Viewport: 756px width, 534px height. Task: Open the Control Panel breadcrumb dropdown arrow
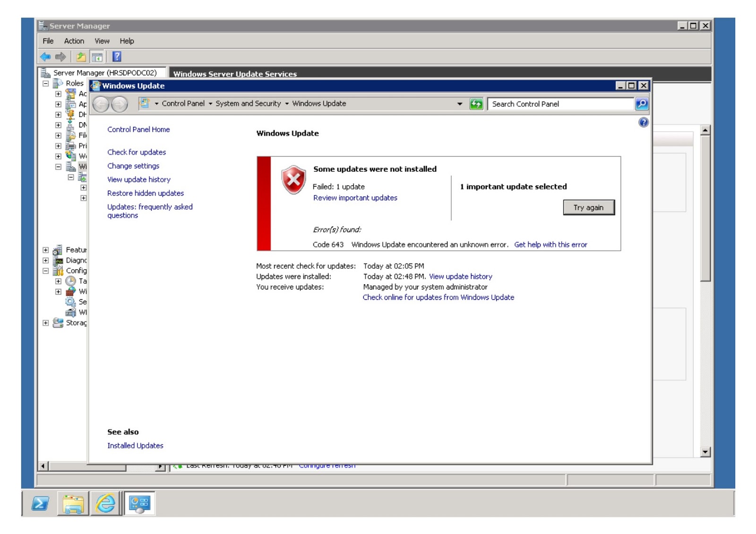(211, 104)
